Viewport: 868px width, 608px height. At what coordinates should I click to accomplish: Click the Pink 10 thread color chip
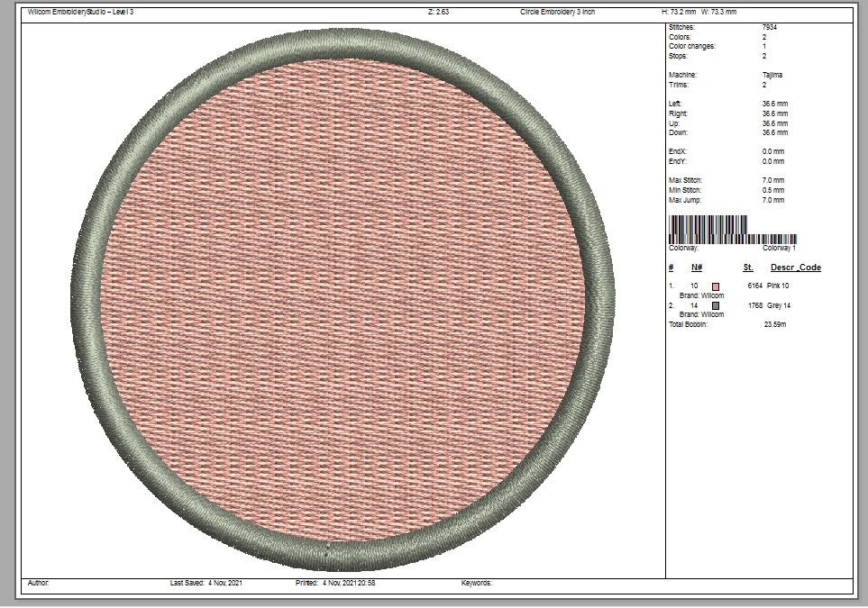(x=717, y=286)
